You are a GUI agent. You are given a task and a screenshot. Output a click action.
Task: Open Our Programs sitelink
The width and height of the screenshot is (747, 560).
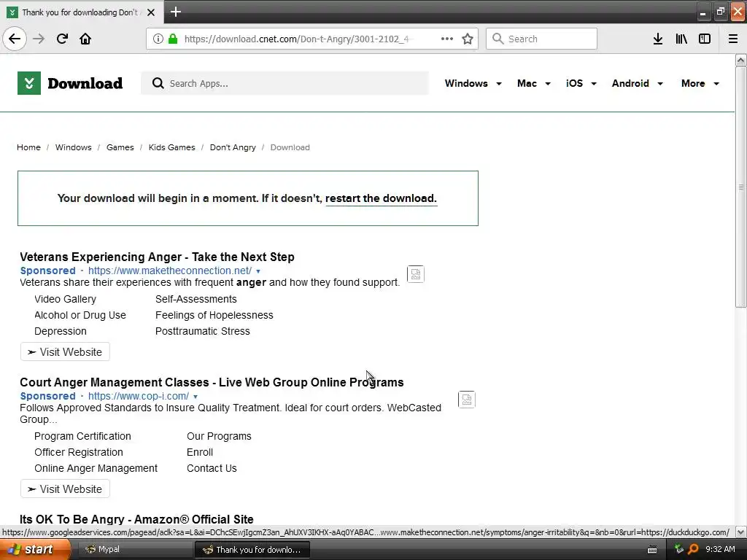pyautogui.click(x=219, y=436)
